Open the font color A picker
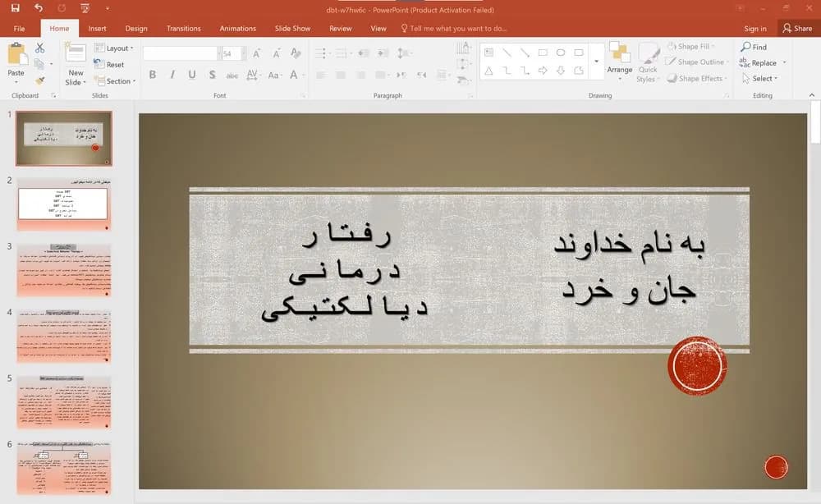The height and width of the screenshot is (504, 821). tap(296, 75)
